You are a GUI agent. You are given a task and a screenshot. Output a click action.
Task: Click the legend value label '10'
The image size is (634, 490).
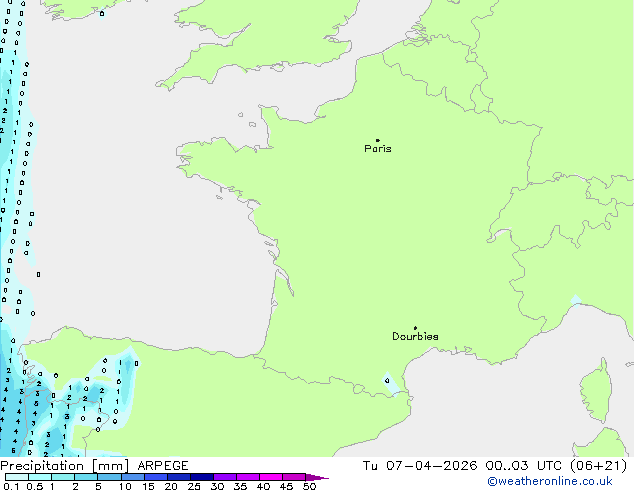[125, 486]
